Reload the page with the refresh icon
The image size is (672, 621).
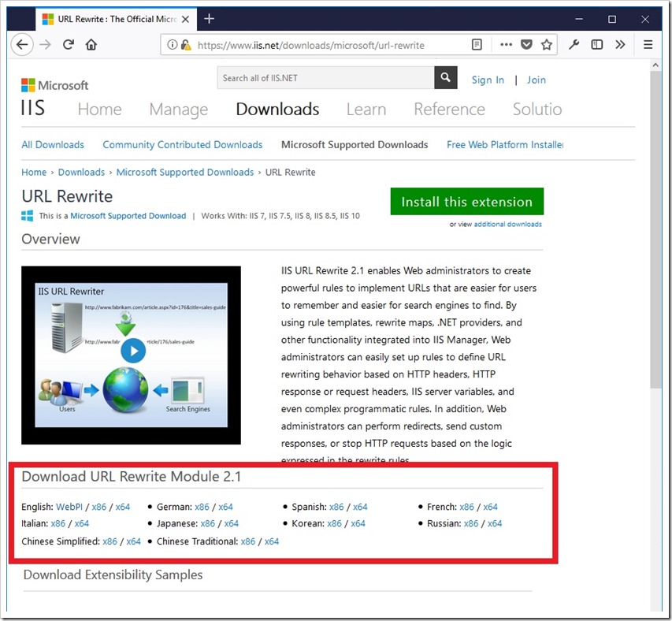69,45
